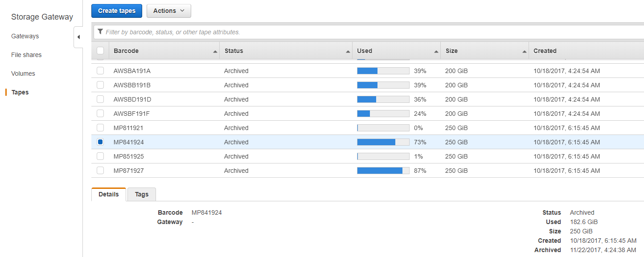Screen dimensions: 644x257
Task: Sort by Barcode column arrow
Action: point(215,52)
